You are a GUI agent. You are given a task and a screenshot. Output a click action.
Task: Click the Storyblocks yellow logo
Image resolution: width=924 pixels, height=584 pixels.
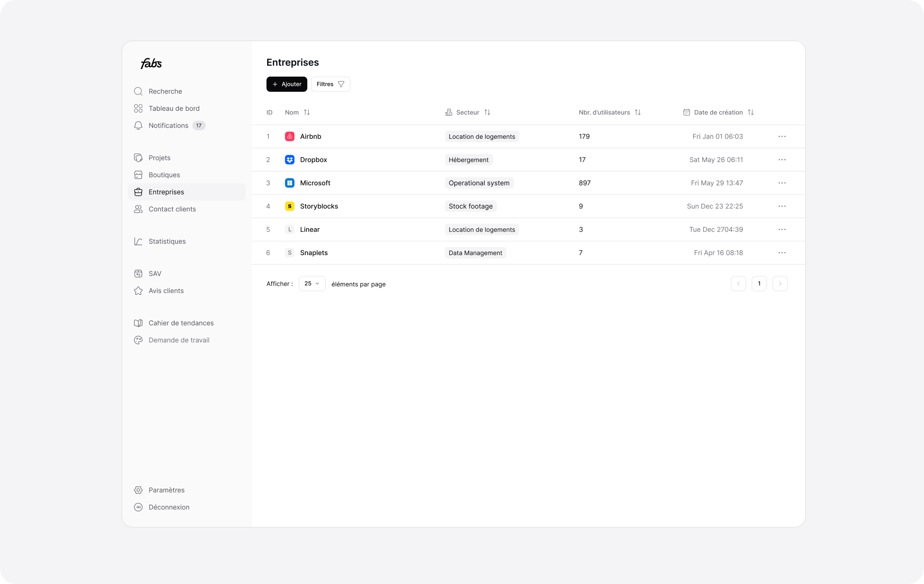(290, 206)
